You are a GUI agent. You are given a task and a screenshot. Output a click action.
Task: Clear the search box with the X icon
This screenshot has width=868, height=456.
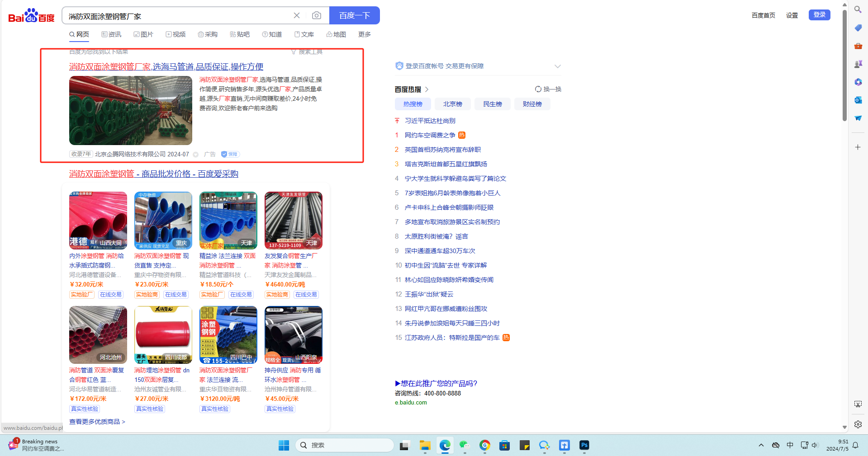297,15
